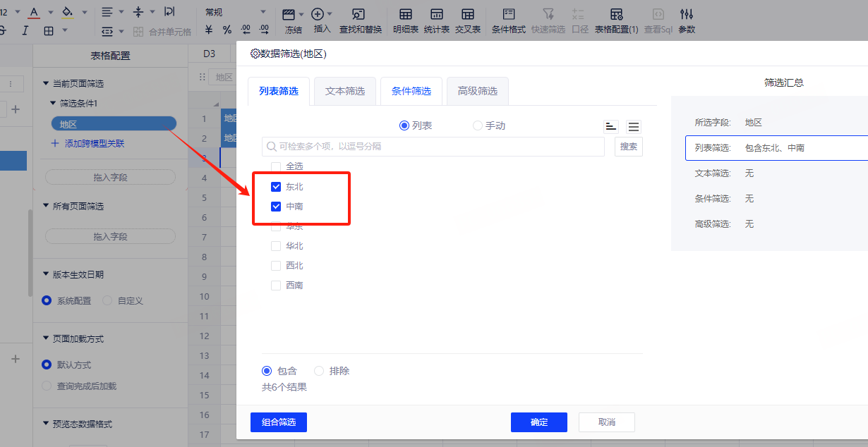Image resolution: width=868 pixels, height=447 pixels.
Task: Open the Find and Replace tool
Action: [x=360, y=20]
